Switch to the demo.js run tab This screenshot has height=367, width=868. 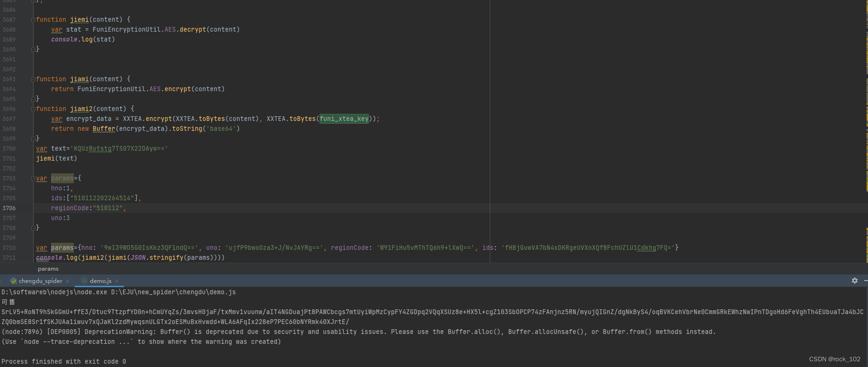click(x=100, y=281)
